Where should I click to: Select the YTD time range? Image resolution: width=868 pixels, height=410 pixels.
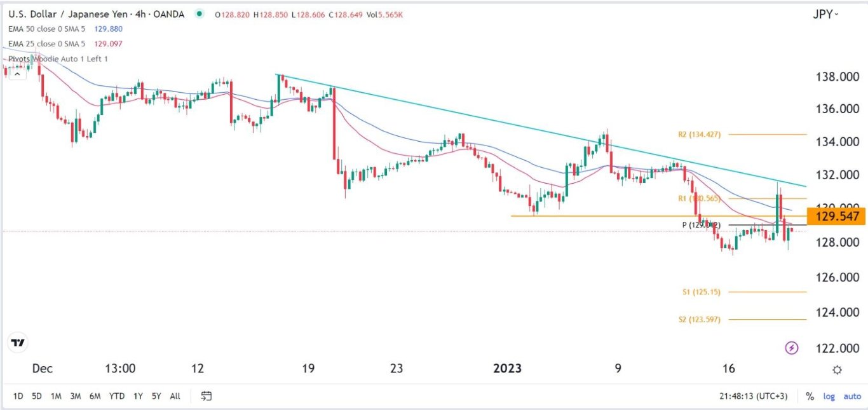click(116, 396)
